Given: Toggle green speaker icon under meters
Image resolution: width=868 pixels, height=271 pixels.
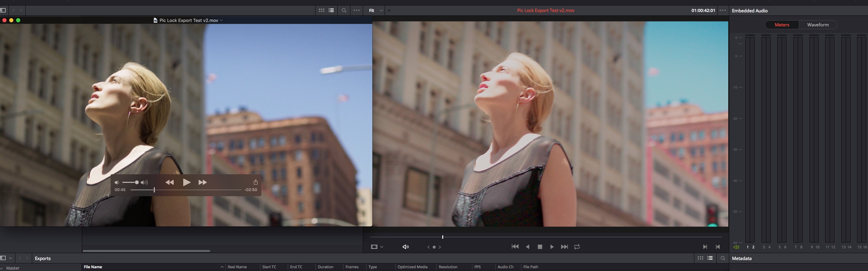Looking at the screenshot, I should tap(736, 247).
